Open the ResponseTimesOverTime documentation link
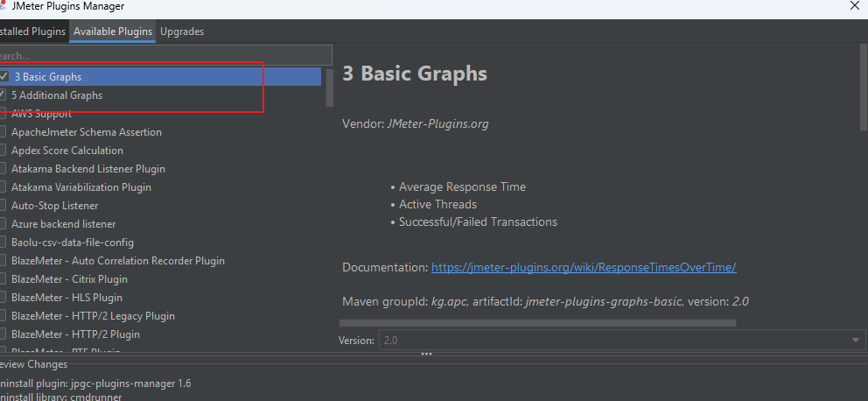Image resolution: width=868 pixels, height=401 pixels. point(584,268)
